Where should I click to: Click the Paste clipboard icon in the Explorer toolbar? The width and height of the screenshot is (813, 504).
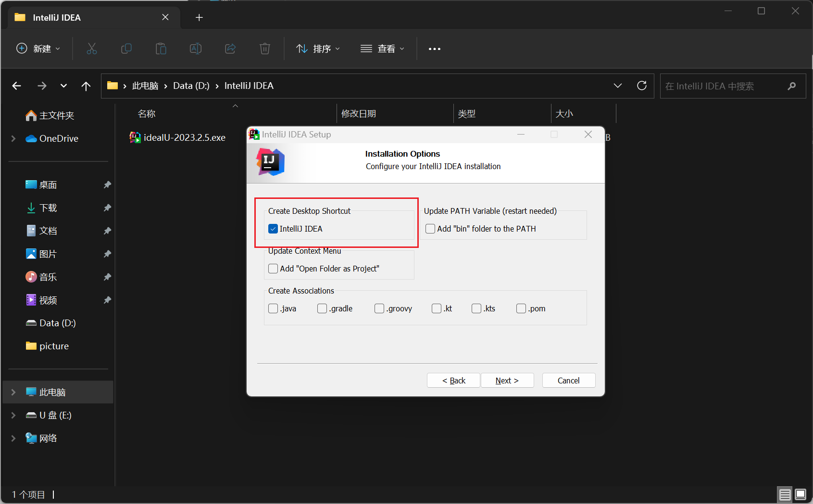161,49
